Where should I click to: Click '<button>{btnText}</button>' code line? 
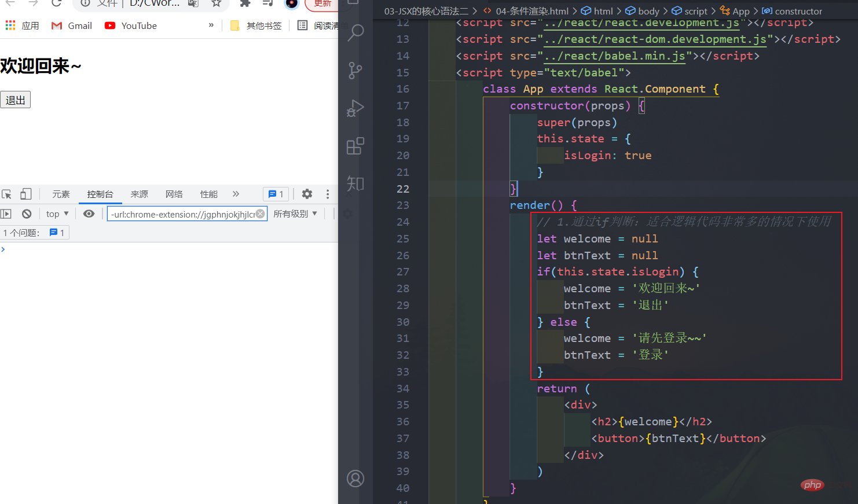pos(679,438)
